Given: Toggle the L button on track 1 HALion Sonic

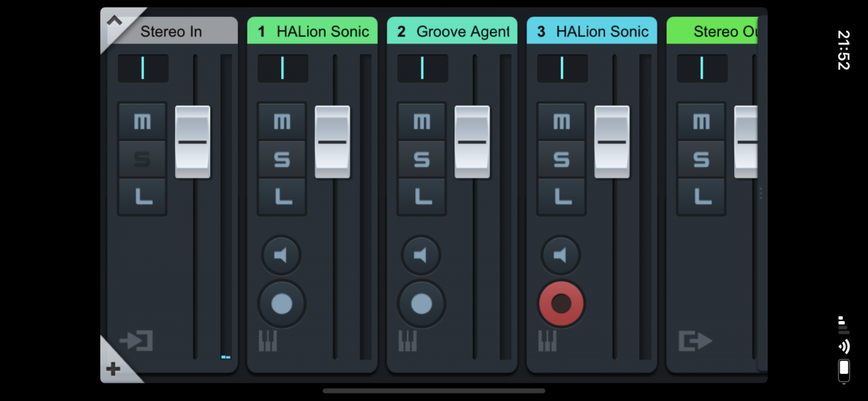Looking at the screenshot, I should [x=282, y=197].
